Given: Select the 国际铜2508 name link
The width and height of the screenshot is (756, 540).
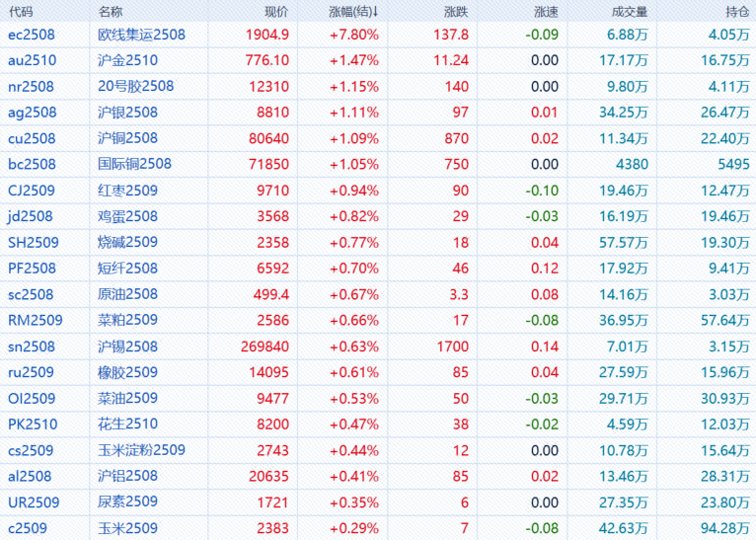Looking at the screenshot, I should click(135, 164).
